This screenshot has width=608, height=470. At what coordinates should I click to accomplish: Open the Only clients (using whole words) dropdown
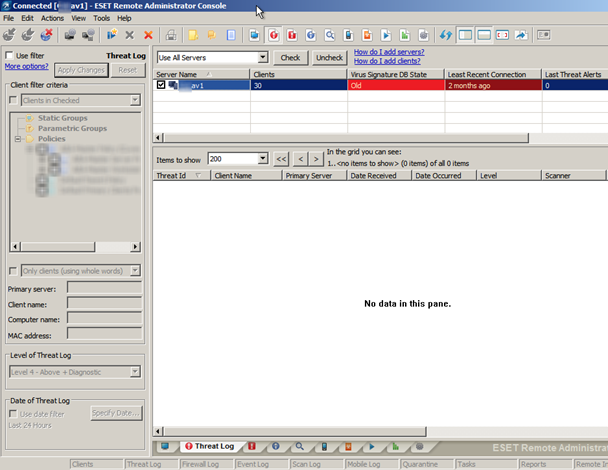[x=135, y=271]
